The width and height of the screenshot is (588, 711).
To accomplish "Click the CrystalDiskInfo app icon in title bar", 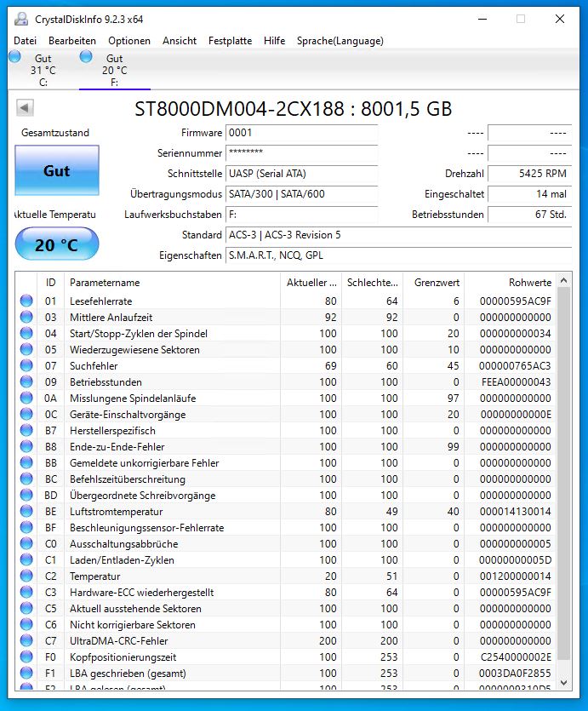I will [x=20, y=19].
